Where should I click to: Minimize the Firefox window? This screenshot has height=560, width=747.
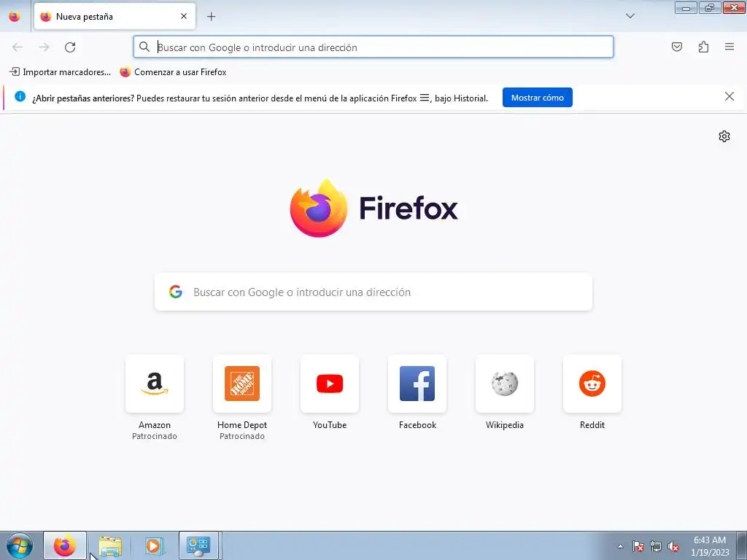686,7
